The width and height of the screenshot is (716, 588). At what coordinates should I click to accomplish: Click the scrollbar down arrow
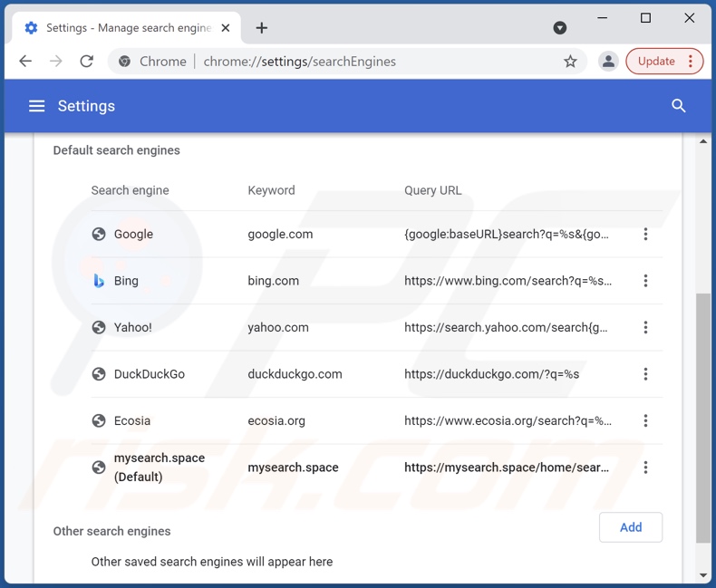pyautogui.click(x=703, y=575)
